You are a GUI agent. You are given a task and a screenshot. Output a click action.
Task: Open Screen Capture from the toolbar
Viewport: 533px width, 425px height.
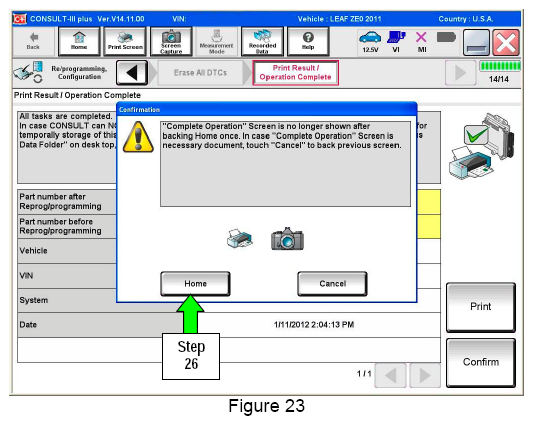click(x=171, y=41)
